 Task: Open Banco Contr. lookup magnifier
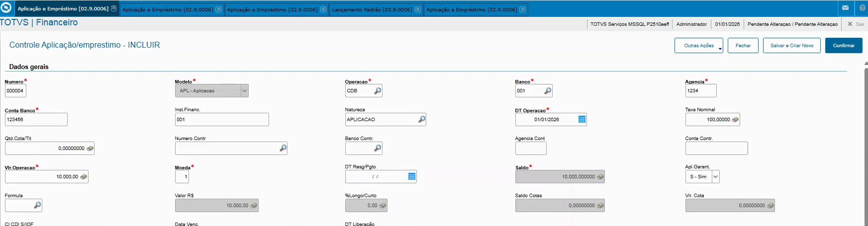click(x=378, y=148)
